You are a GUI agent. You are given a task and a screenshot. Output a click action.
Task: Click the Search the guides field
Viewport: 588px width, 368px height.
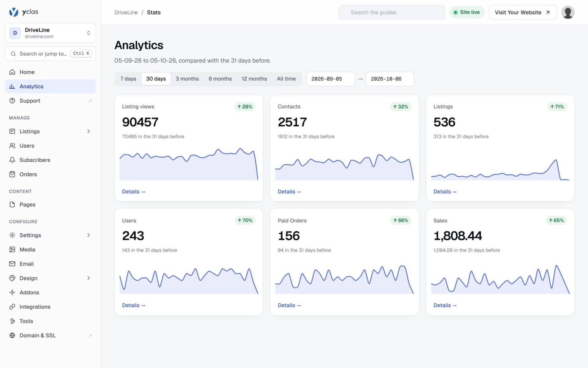coord(392,13)
